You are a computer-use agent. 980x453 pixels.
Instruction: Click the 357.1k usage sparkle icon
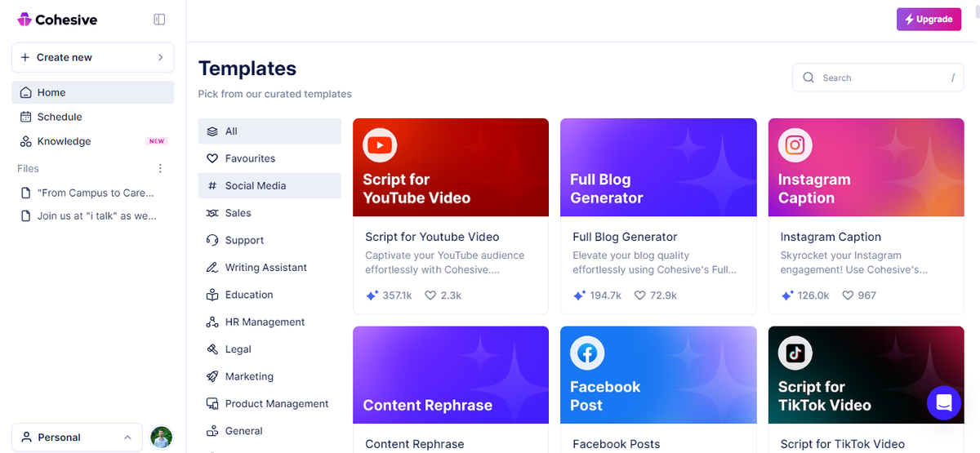[372, 295]
